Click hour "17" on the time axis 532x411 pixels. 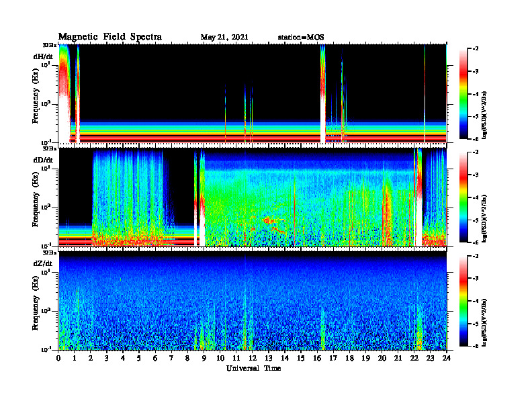click(334, 359)
